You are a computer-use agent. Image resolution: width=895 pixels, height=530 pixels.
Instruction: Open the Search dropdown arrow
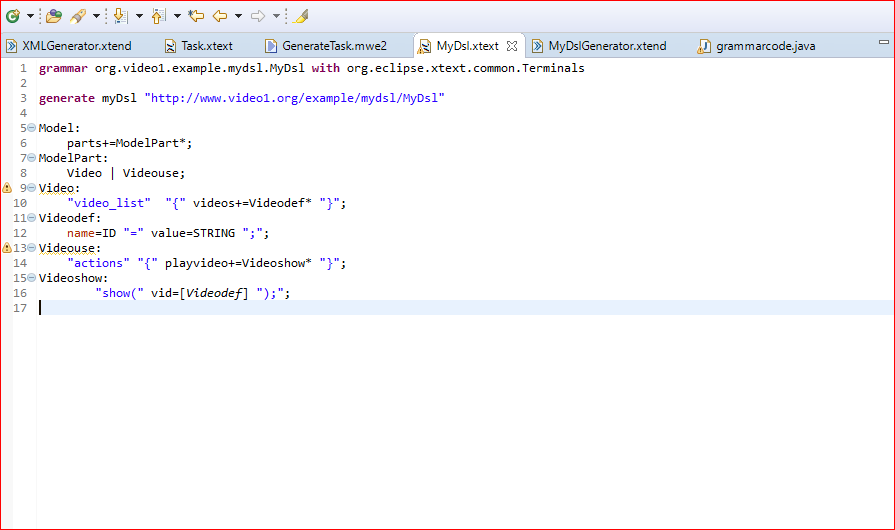coord(96,17)
